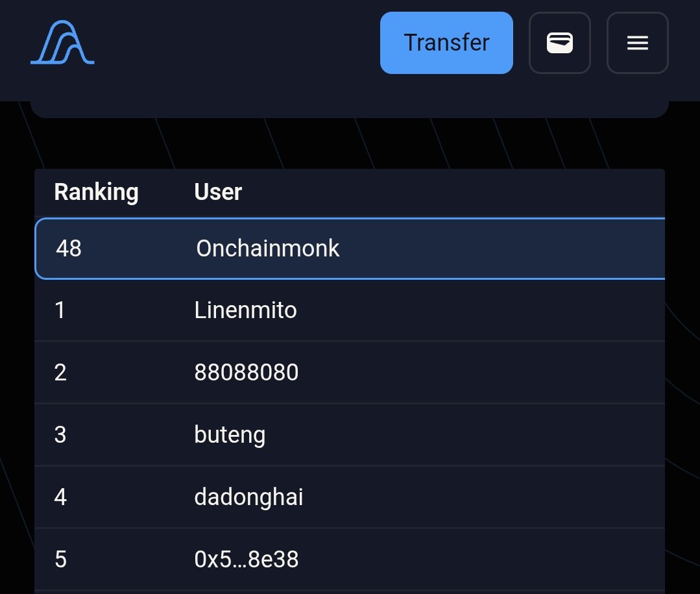Screen dimensions: 700x594
Task: Select the dadonghai user name
Action: (248, 497)
